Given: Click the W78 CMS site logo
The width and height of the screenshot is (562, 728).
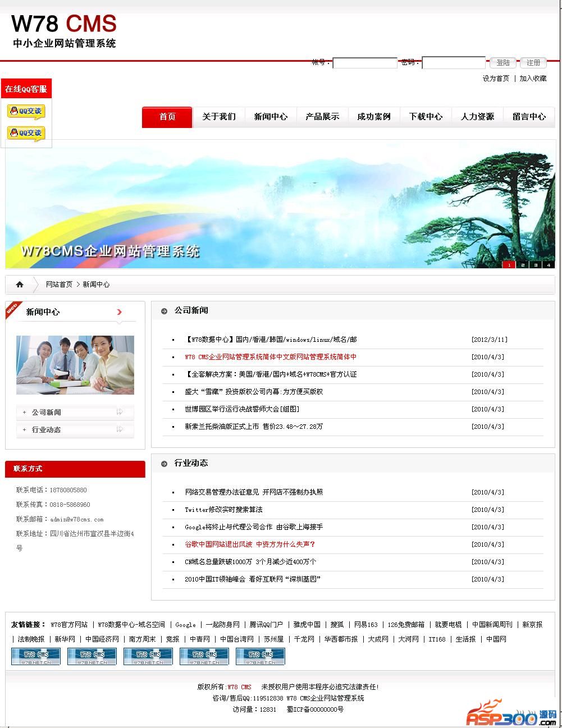Looking at the screenshot, I should coord(64,31).
